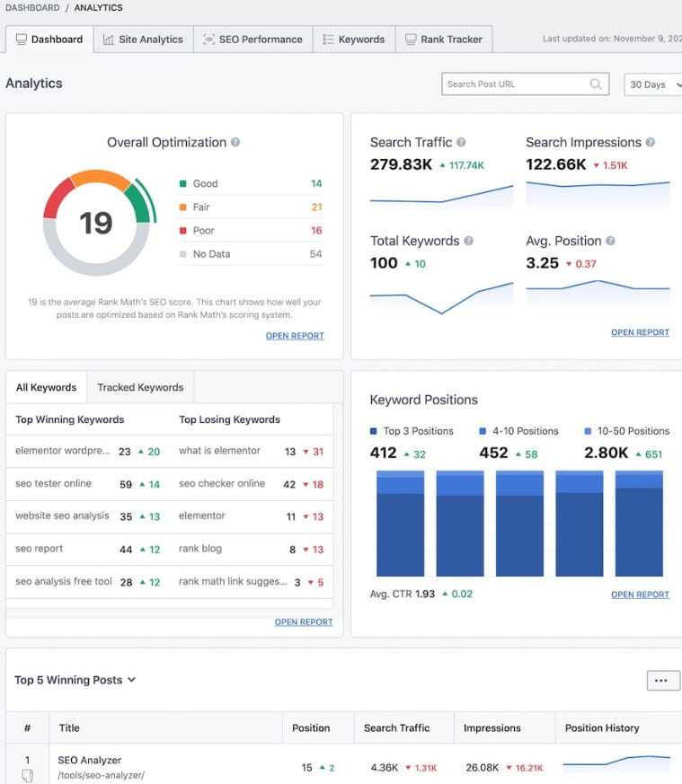Viewport: 682px width, 784px height.
Task: Click the Search Post URL input field
Action: (x=516, y=84)
